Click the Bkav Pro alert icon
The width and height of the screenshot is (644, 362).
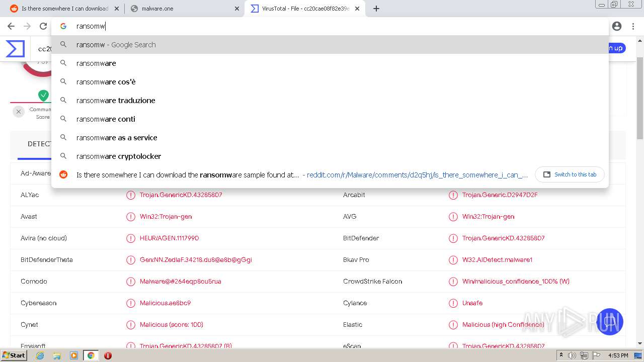tap(453, 260)
